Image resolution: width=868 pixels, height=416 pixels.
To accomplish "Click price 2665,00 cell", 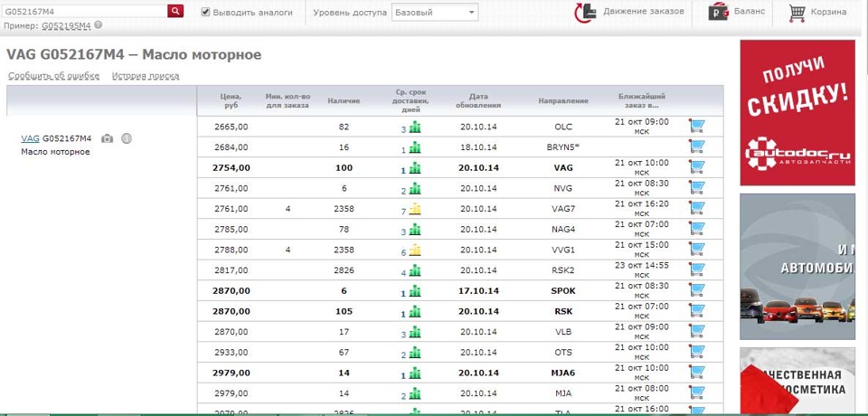I will tap(231, 127).
